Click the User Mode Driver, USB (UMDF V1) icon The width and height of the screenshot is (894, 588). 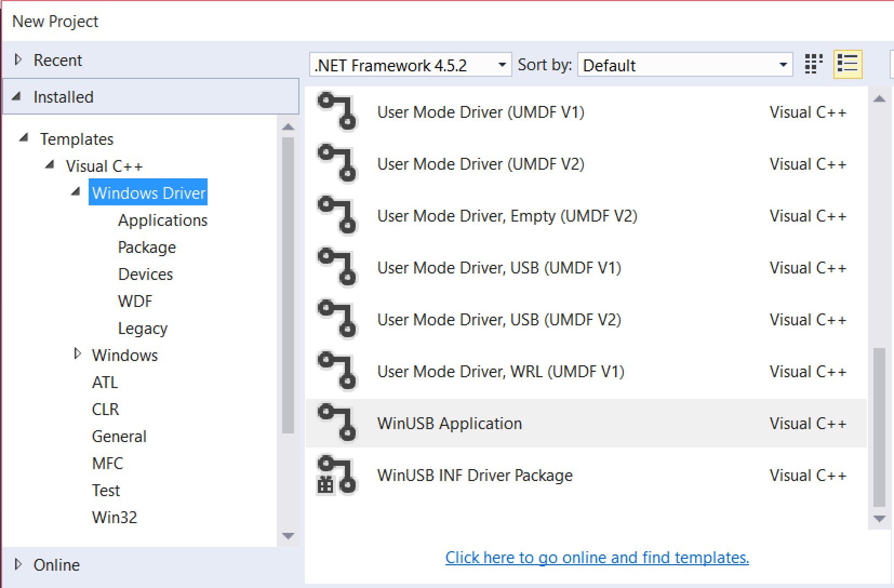click(337, 268)
